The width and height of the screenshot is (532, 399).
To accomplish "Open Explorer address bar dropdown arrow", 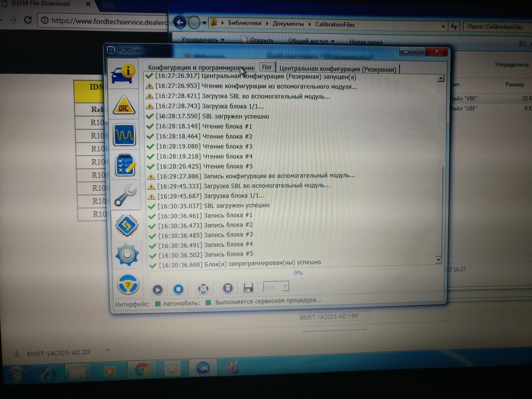I will pyautogui.click(x=443, y=26).
